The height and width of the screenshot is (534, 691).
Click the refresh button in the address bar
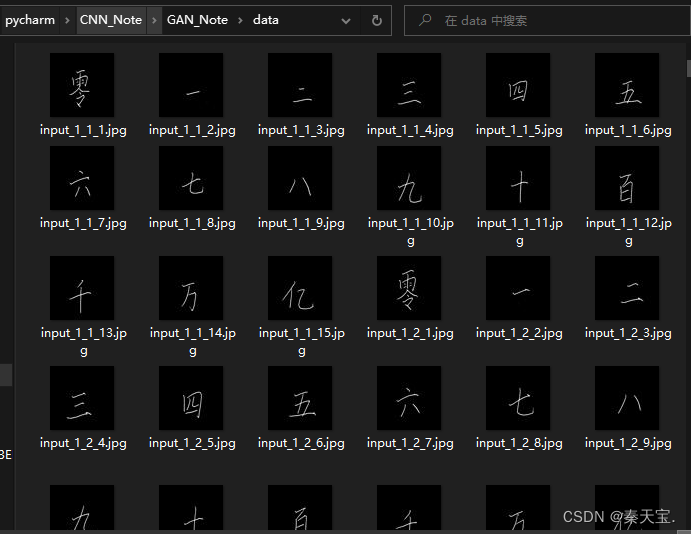(377, 20)
